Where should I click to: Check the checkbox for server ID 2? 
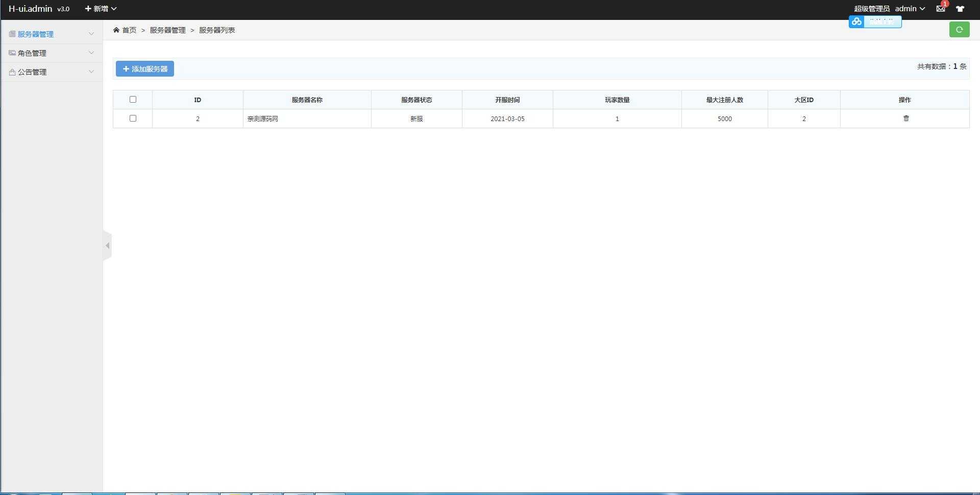click(133, 119)
